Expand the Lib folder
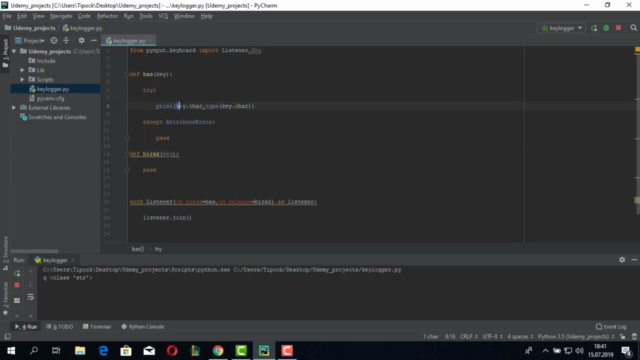This screenshot has height=360, width=640. pos(22,70)
